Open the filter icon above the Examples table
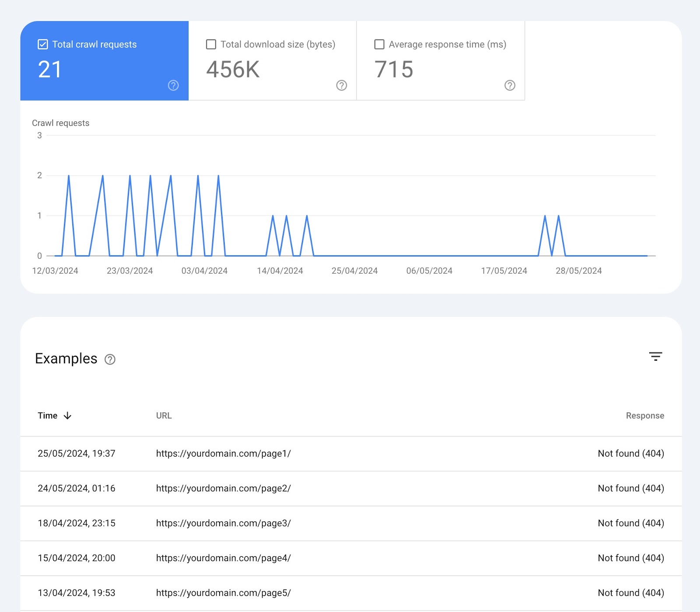The height and width of the screenshot is (612, 700). click(x=656, y=357)
